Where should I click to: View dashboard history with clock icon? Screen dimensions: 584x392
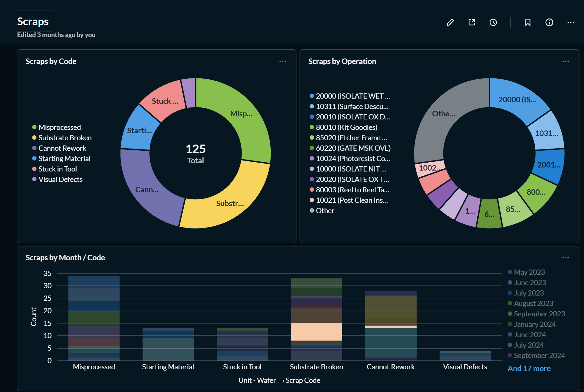(493, 22)
